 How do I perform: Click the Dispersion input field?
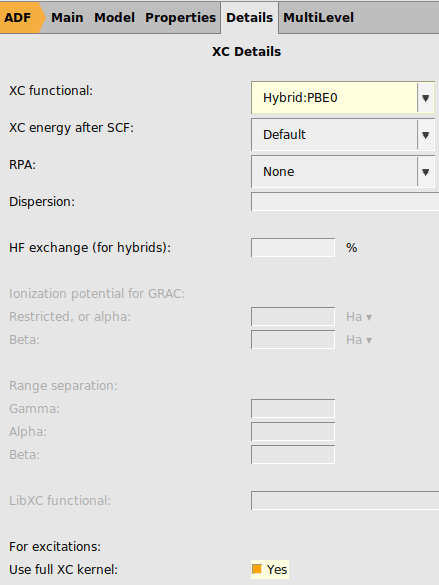coord(345,202)
